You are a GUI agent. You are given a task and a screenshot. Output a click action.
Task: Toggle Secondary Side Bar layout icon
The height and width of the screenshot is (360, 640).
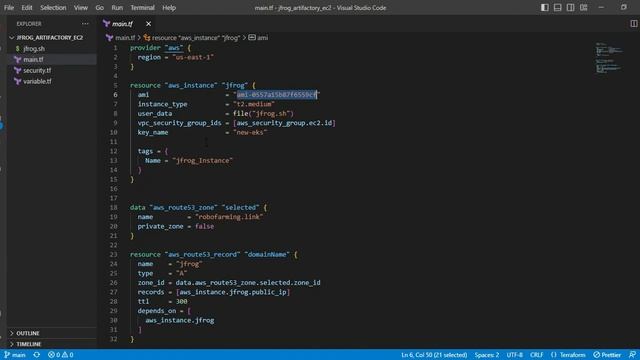[571, 7]
